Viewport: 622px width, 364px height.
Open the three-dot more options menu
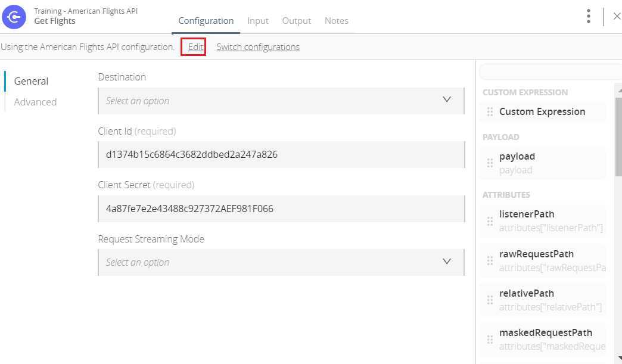589,16
